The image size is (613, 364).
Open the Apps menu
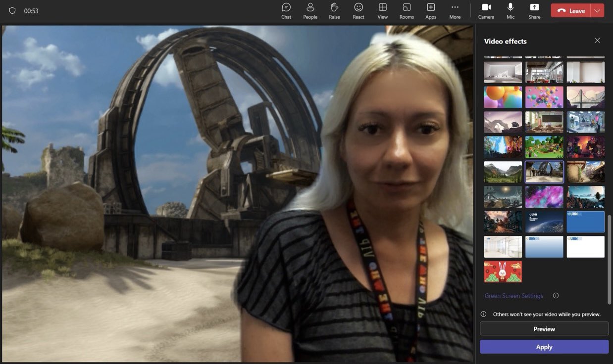[431, 10]
